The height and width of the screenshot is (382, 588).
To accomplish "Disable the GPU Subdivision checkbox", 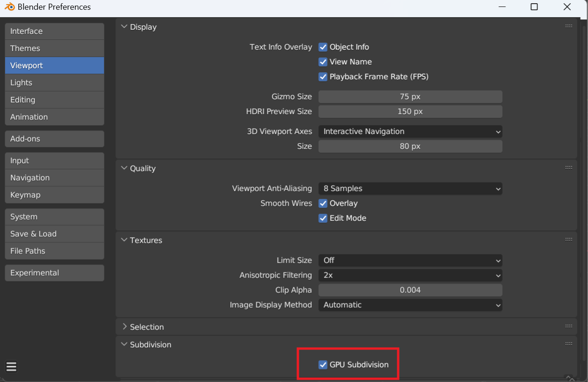I will (x=323, y=364).
